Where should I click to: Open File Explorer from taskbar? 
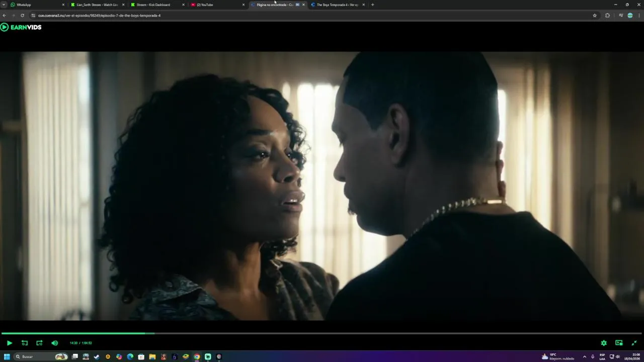[152, 356]
